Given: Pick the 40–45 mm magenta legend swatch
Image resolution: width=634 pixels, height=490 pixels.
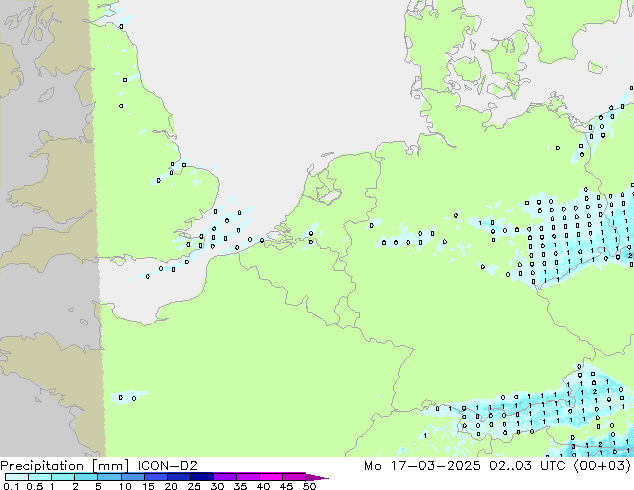Looking at the screenshot, I should [x=271, y=477].
